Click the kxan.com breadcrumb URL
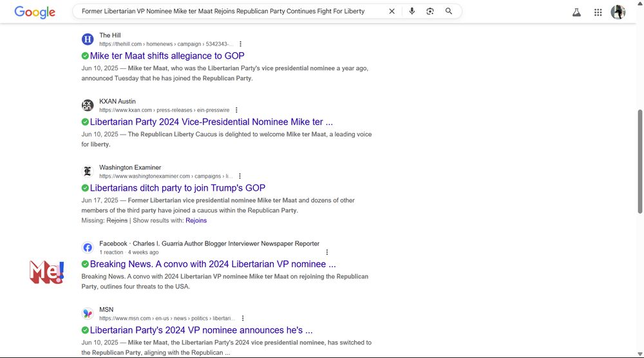644x358 pixels. [x=164, y=110]
